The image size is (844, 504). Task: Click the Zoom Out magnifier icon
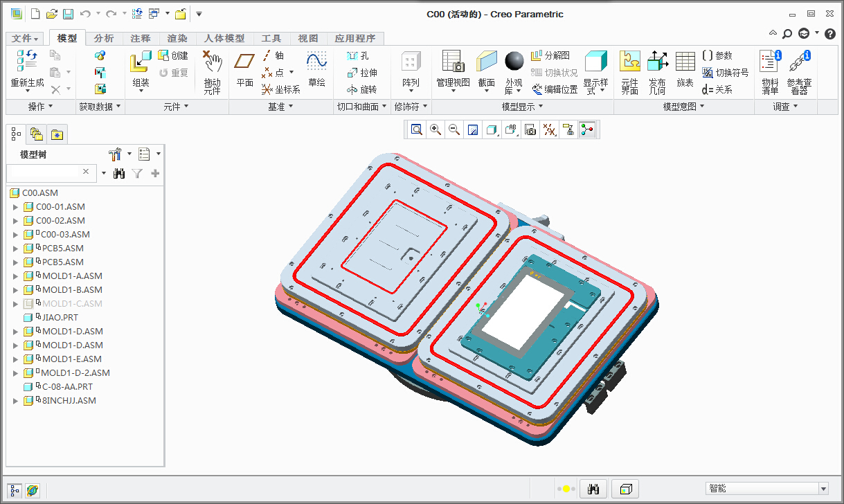pos(454,129)
